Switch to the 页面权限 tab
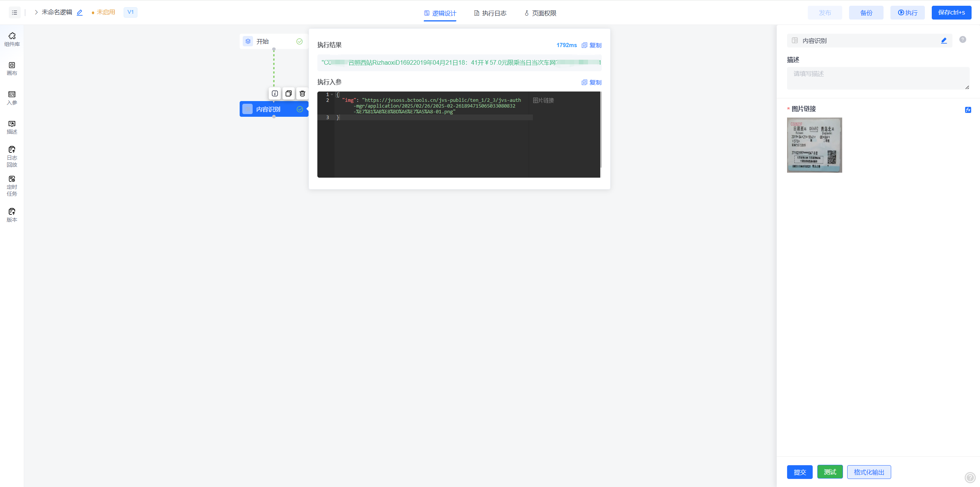Image resolution: width=980 pixels, height=487 pixels. click(x=540, y=13)
